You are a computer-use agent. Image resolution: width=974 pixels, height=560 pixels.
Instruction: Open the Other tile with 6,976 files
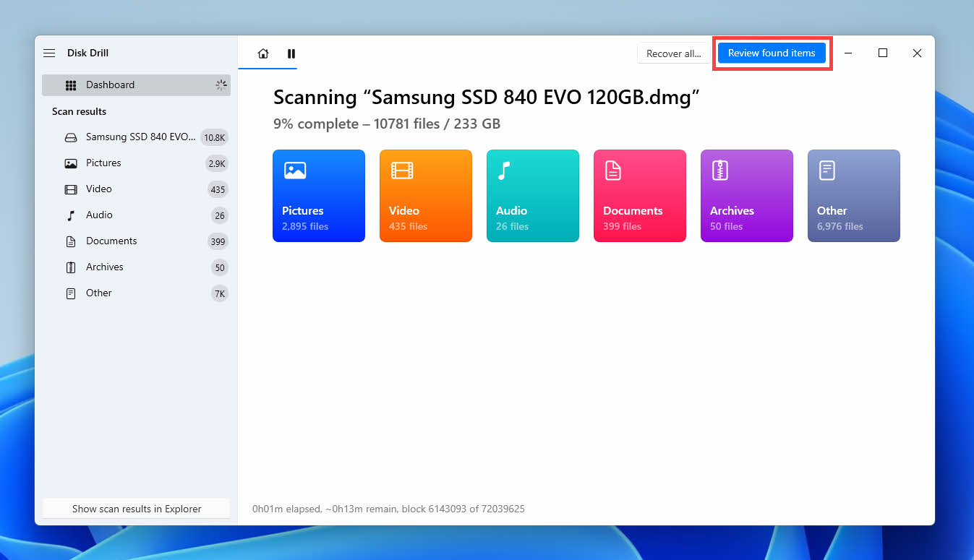854,196
